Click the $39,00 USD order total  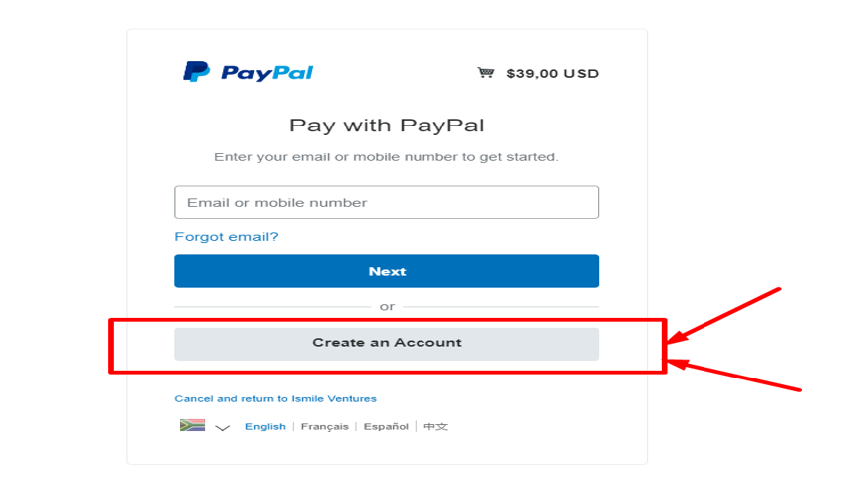point(552,74)
